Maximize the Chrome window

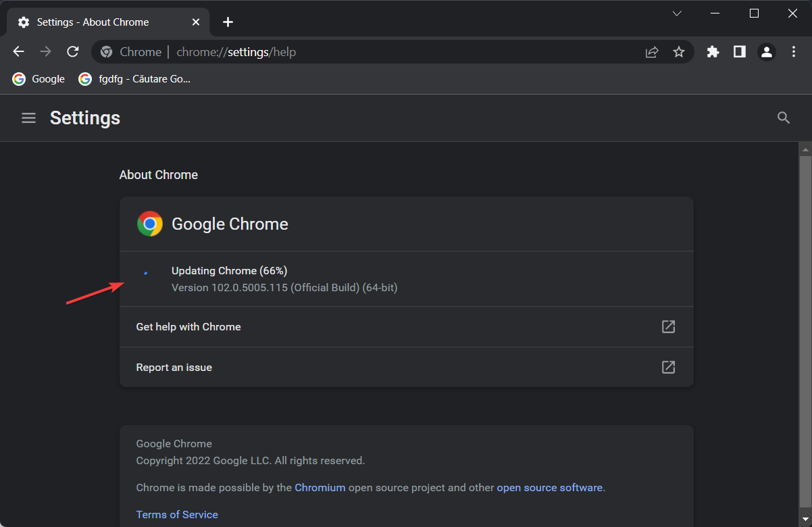pyautogui.click(x=755, y=14)
